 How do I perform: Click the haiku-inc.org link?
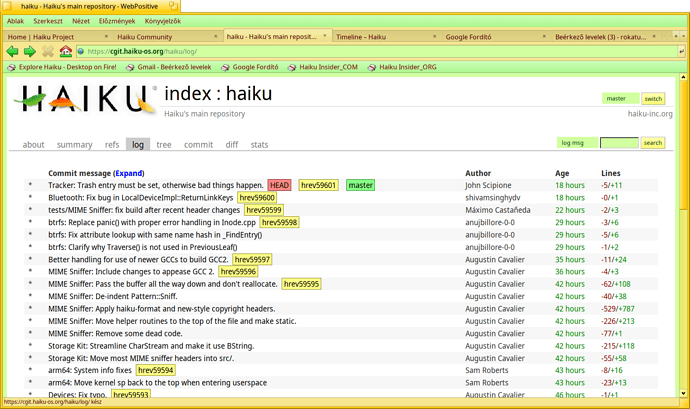click(x=650, y=114)
